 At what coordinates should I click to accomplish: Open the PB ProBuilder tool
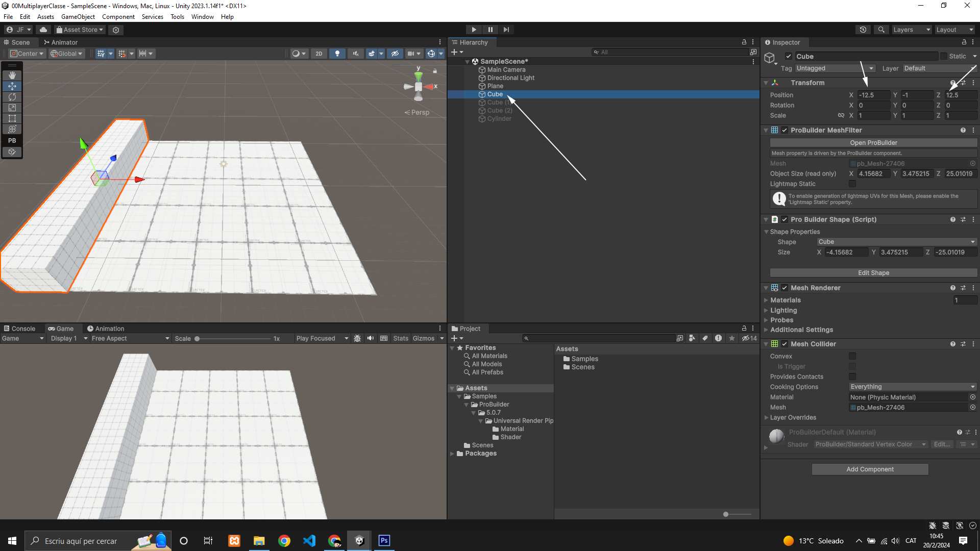pos(12,140)
